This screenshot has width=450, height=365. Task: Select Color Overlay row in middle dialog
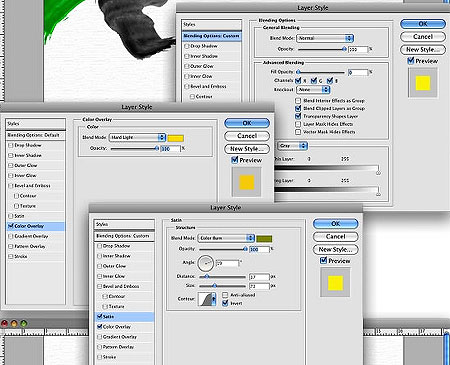[x=35, y=226]
